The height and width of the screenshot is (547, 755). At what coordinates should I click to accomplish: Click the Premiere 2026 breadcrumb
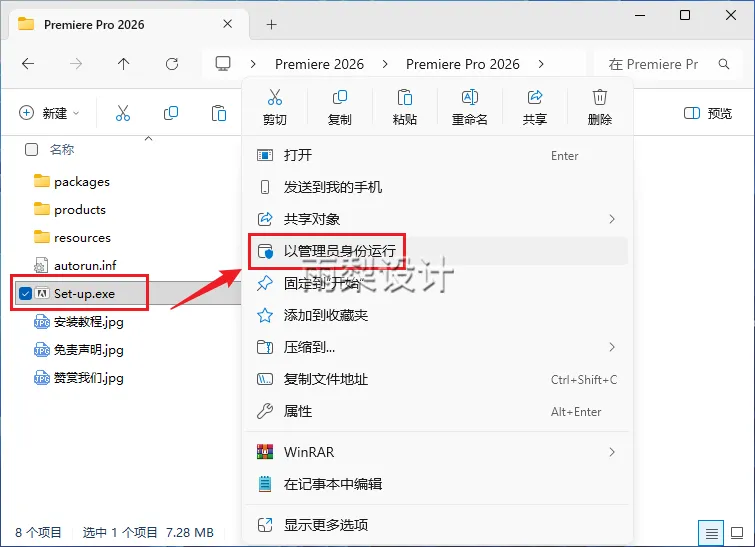click(x=319, y=64)
